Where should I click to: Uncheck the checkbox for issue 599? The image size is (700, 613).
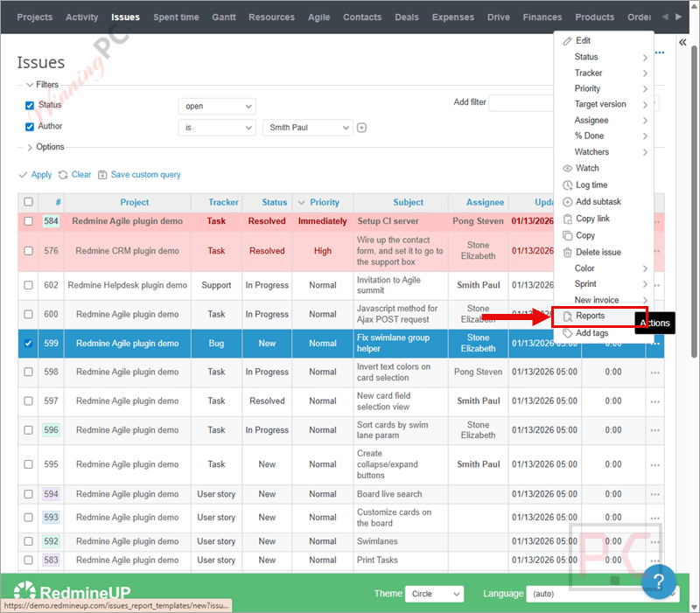point(28,343)
